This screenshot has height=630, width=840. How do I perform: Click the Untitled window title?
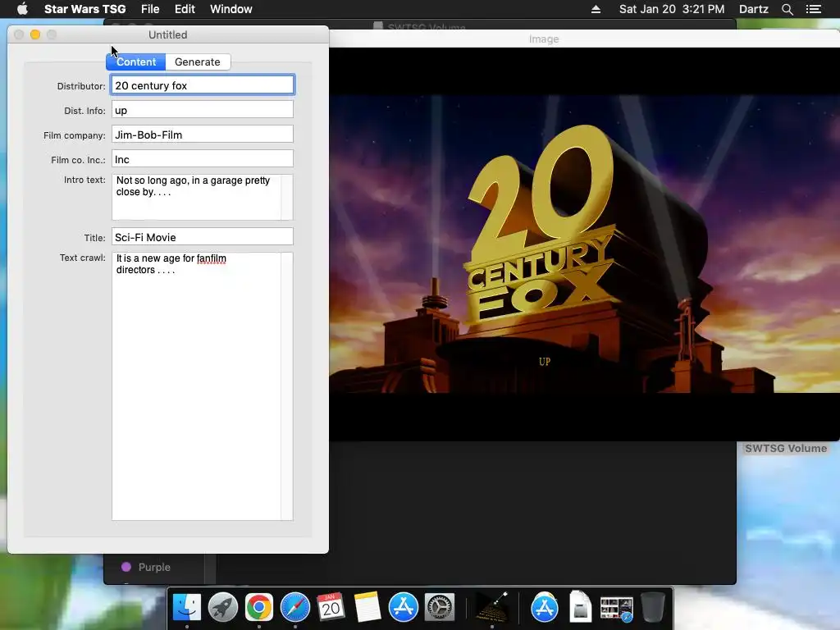pyautogui.click(x=167, y=34)
